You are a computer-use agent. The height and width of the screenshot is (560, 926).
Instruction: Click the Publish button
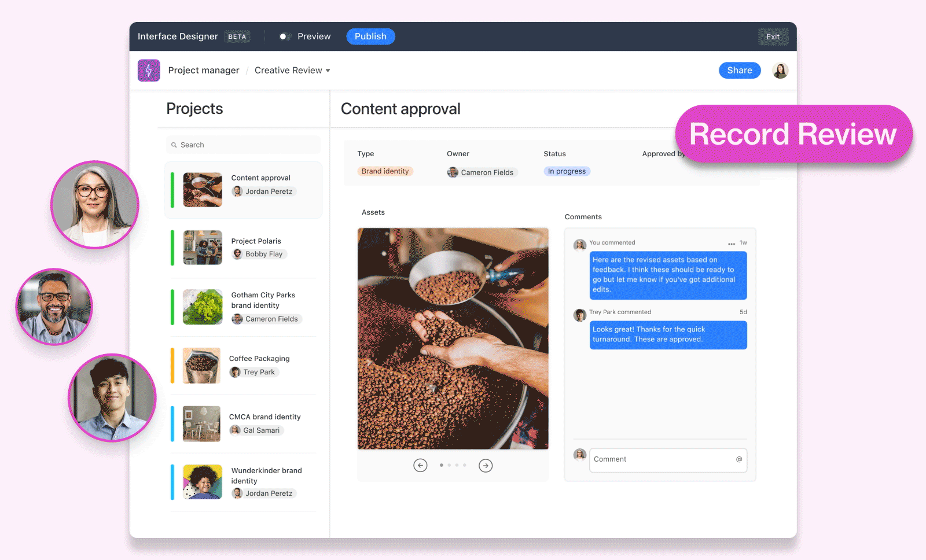pos(370,36)
